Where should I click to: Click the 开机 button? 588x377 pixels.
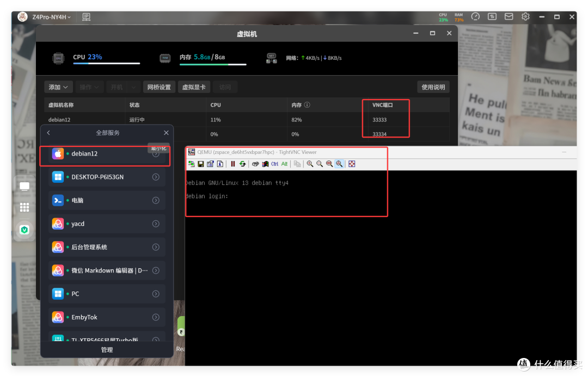point(117,87)
